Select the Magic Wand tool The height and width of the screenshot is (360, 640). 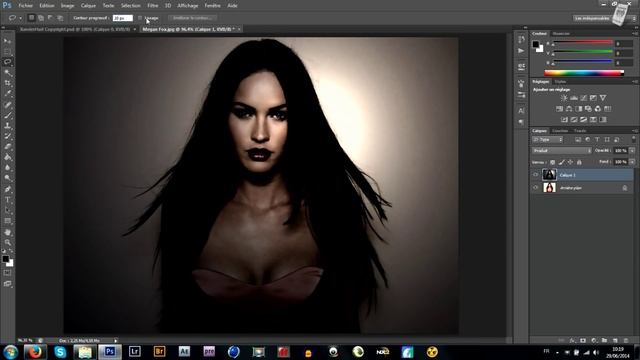click(x=8, y=73)
